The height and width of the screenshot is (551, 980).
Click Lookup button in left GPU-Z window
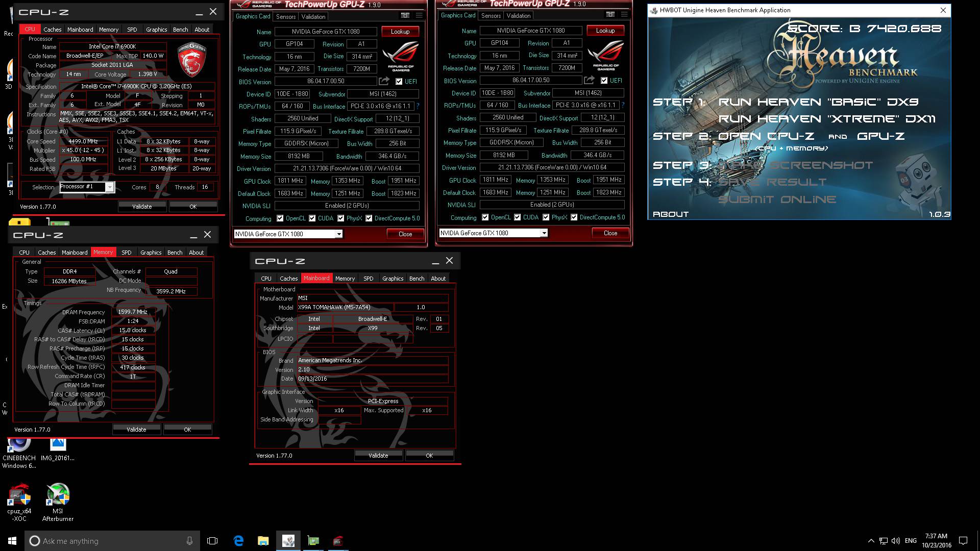tap(400, 32)
